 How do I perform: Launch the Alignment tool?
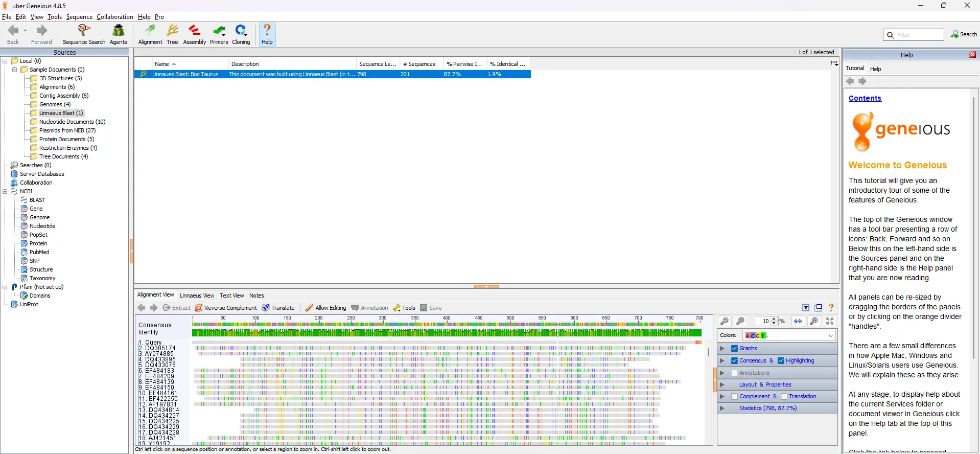[150, 35]
